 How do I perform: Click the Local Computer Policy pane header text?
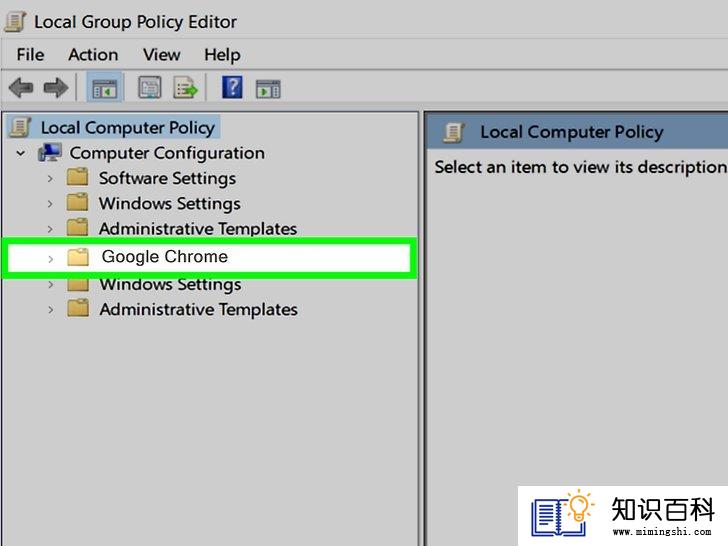click(x=572, y=132)
